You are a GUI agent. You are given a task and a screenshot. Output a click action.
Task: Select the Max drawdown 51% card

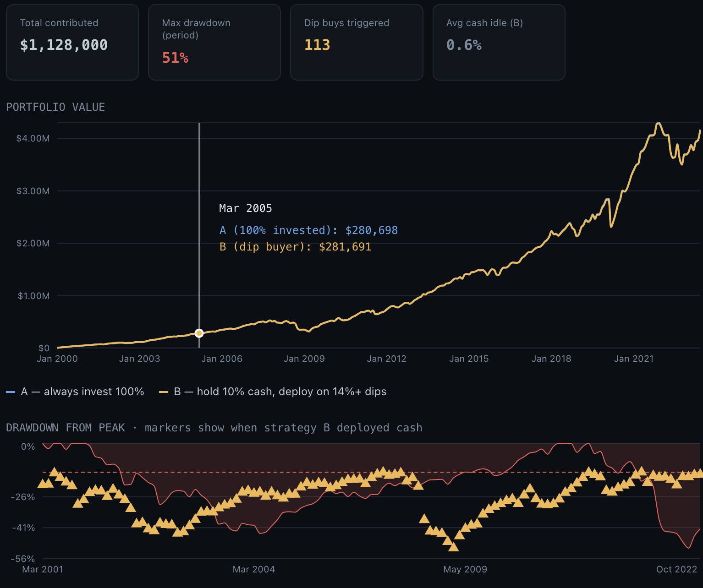214,43
